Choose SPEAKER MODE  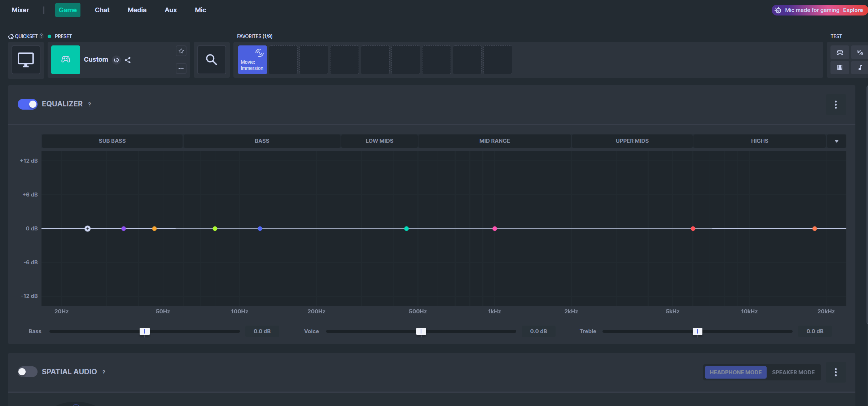[x=793, y=372]
